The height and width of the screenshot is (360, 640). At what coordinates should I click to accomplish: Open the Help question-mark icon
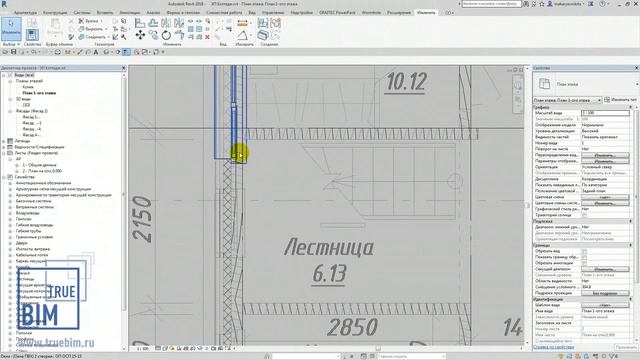[602, 4]
